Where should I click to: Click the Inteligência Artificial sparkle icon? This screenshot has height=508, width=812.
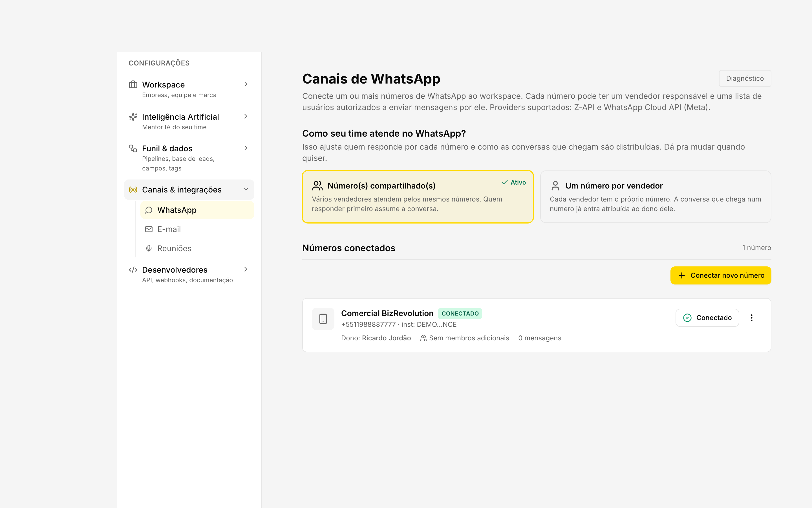tap(133, 117)
